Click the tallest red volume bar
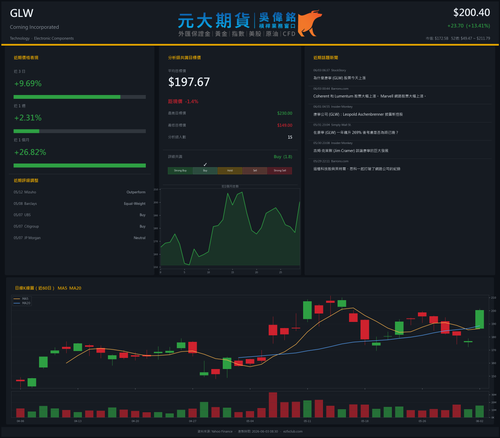The width and height of the screenshot is (500, 438). pos(273,405)
